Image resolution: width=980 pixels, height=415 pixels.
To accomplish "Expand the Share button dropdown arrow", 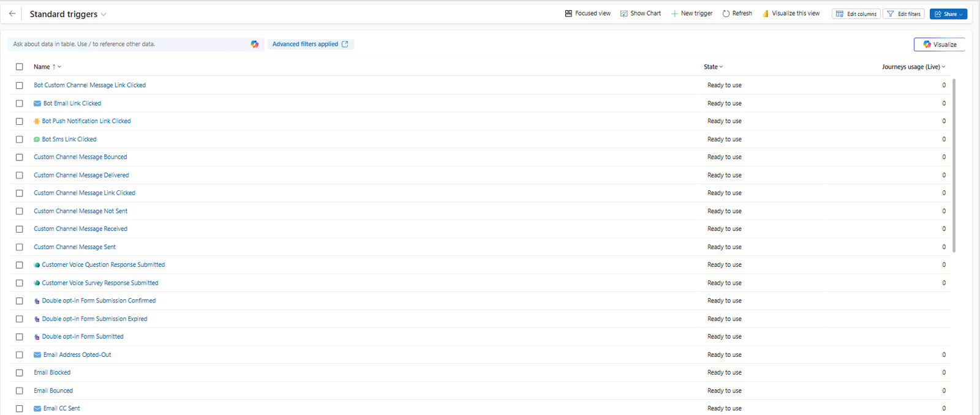I will [x=961, y=14].
